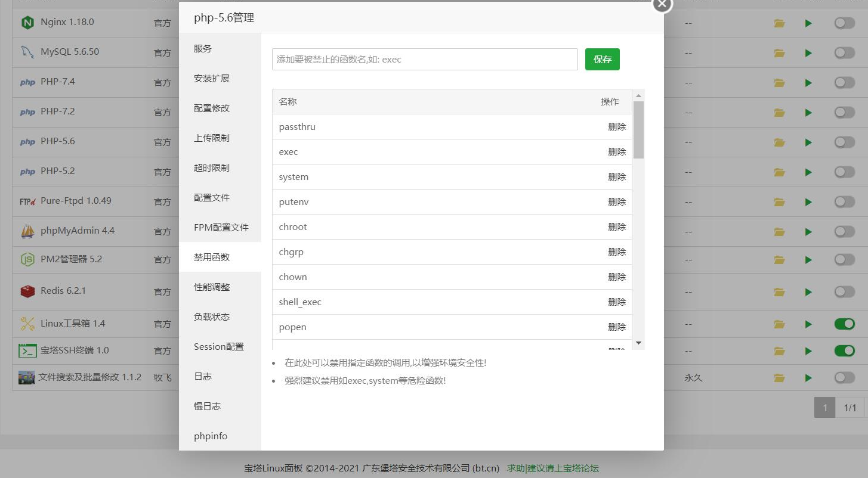Click the php icon beside PHP-5.6
Image resolution: width=868 pixels, height=478 pixels.
click(27, 142)
